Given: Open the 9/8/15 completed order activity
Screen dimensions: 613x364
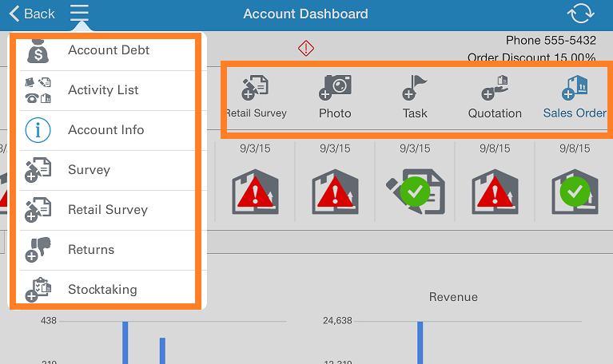Looking at the screenshot, I should [575, 192].
